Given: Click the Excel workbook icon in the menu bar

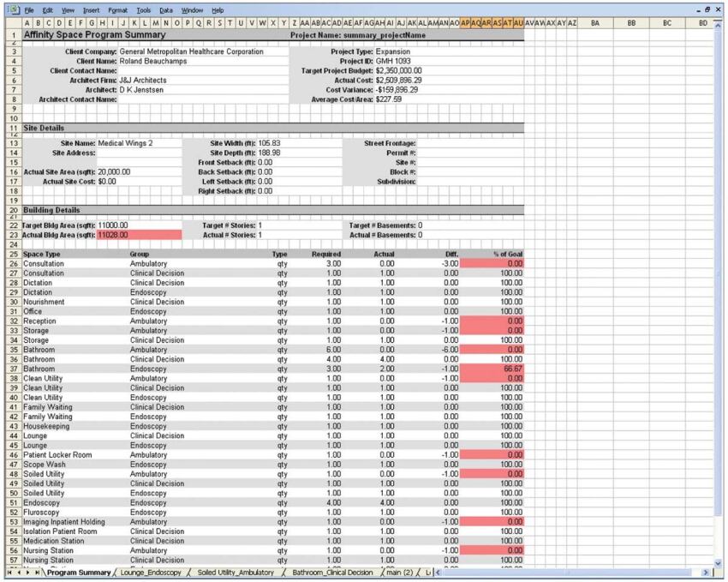Looking at the screenshot, I should [x=14, y=9].
